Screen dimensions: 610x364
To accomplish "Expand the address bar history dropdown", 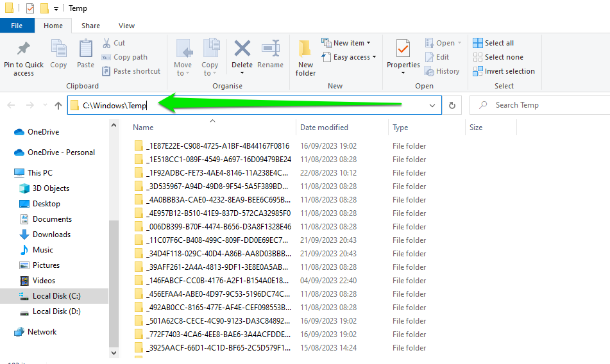I will coord(433,106).
